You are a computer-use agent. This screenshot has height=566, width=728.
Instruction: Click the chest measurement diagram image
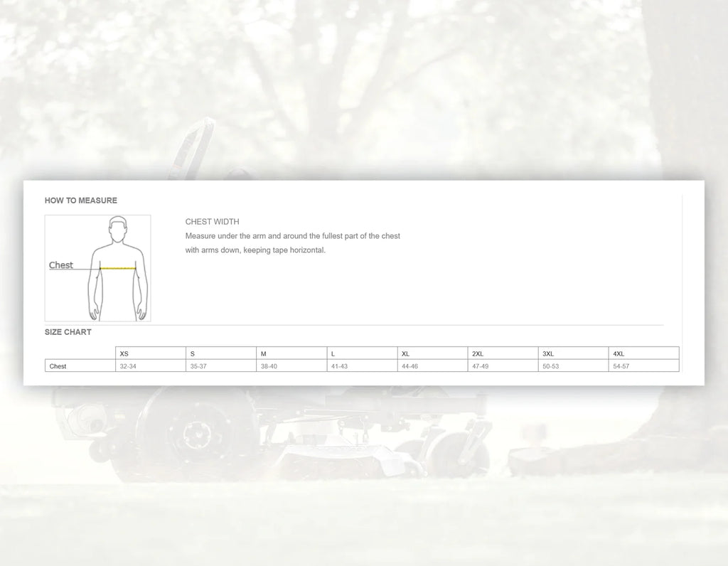click(97, 268)
